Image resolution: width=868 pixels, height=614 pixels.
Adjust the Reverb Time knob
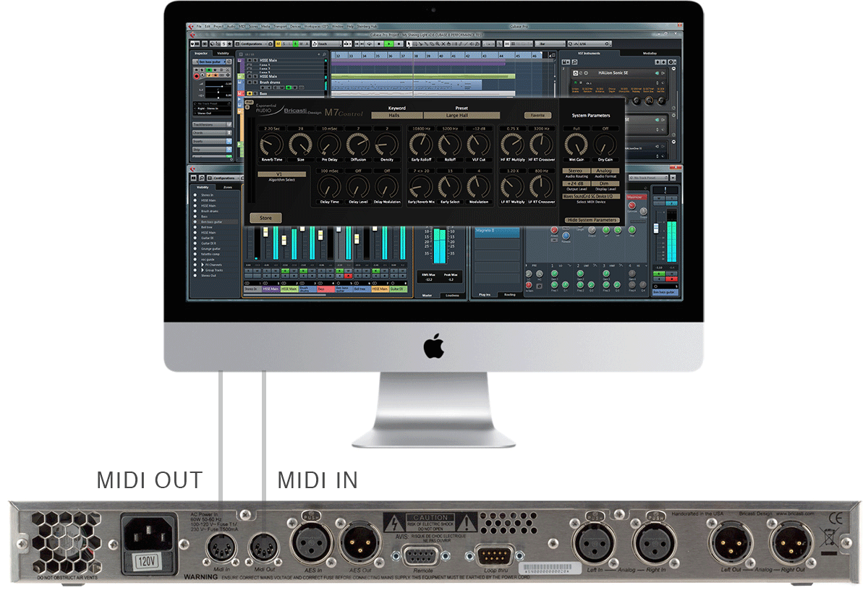272,144
